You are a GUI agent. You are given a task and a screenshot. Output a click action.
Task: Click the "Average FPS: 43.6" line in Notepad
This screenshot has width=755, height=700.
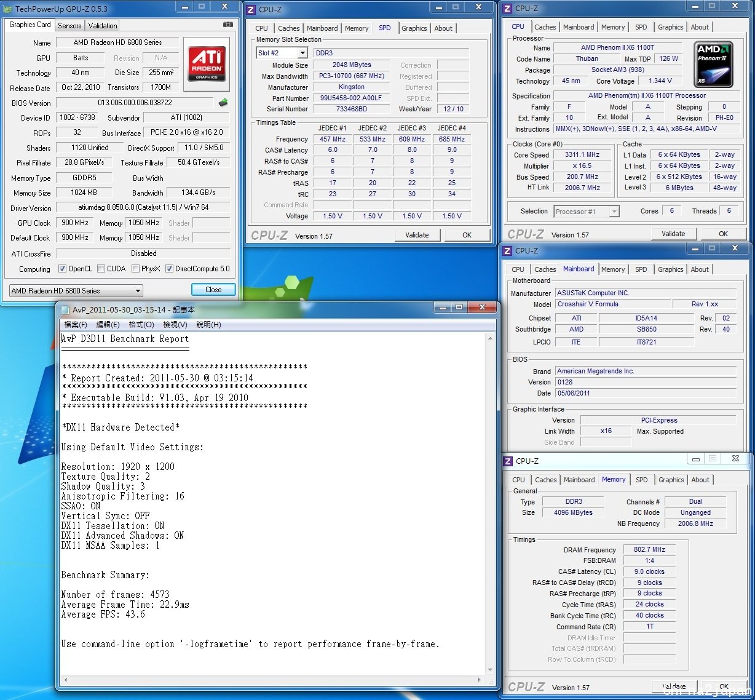(103, 614)
